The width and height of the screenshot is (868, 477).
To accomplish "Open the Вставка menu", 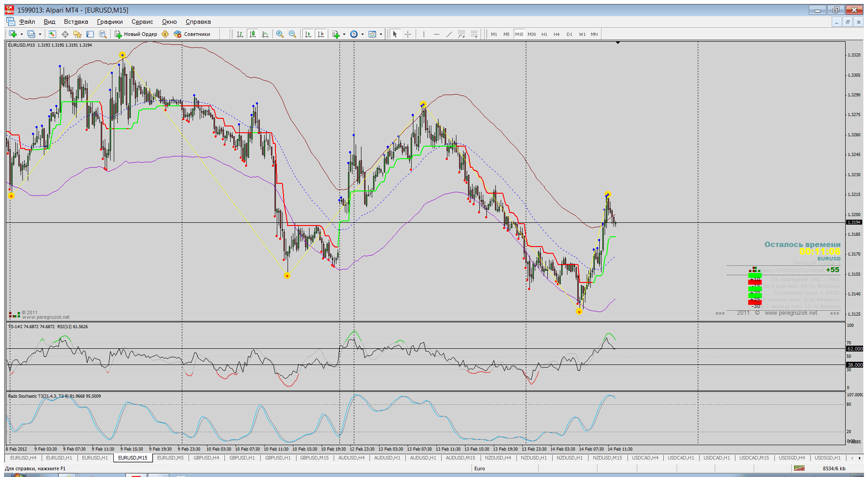I will point(76,22).
